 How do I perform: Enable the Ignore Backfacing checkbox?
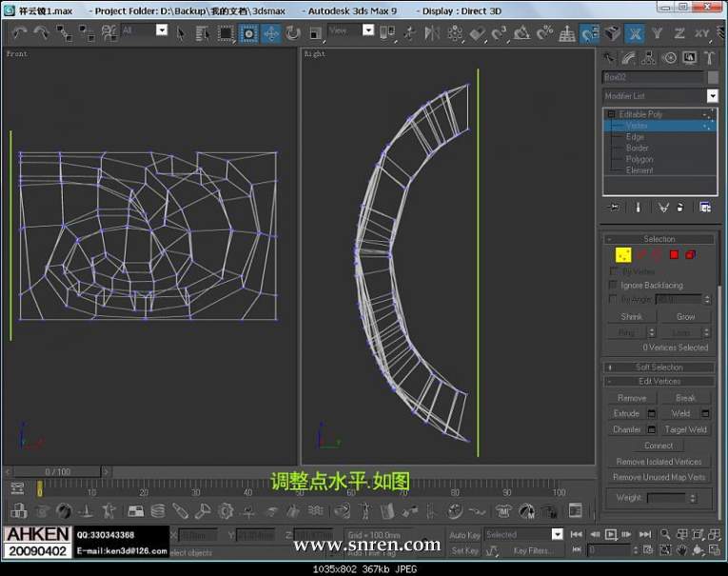(613, 285)
